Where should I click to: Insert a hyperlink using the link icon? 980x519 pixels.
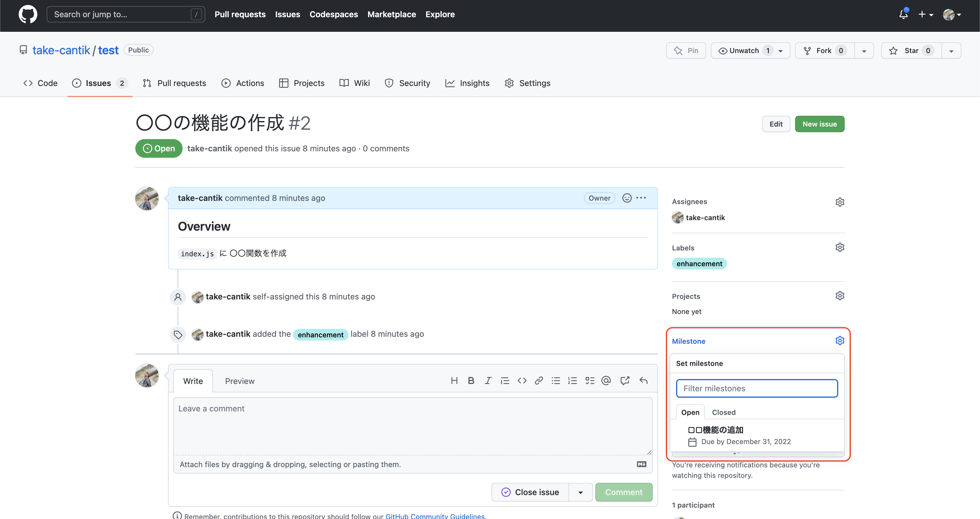tap(539, 380)
